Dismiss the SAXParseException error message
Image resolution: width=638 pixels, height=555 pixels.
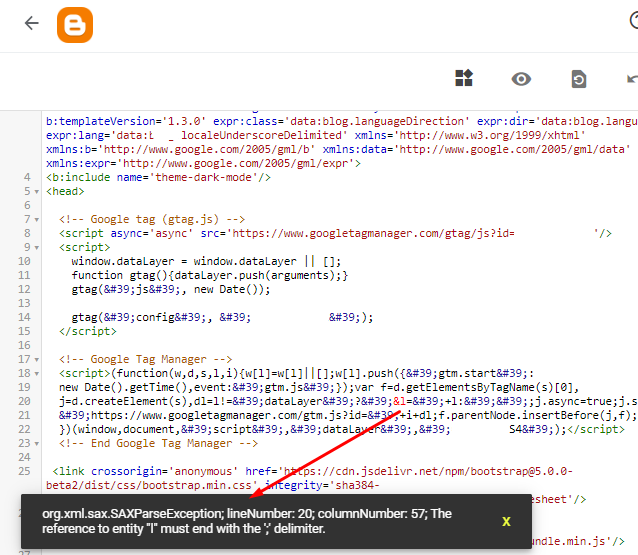coord(506,521)
